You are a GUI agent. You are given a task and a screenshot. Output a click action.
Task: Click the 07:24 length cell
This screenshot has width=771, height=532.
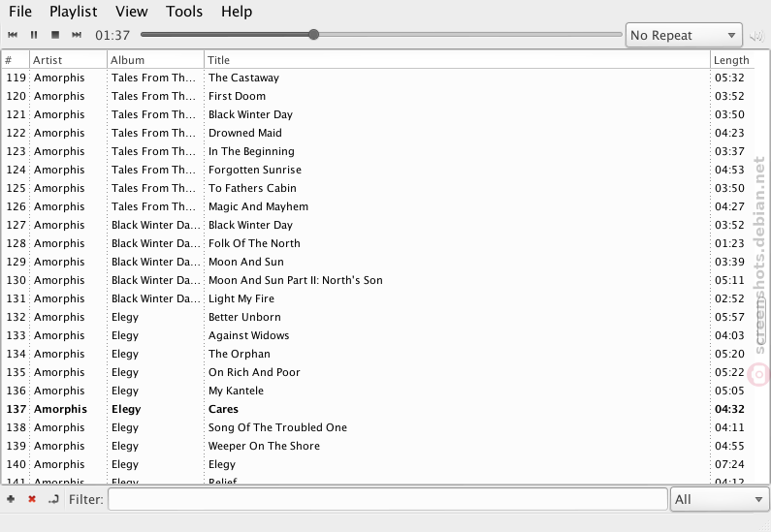coord(729,464)
